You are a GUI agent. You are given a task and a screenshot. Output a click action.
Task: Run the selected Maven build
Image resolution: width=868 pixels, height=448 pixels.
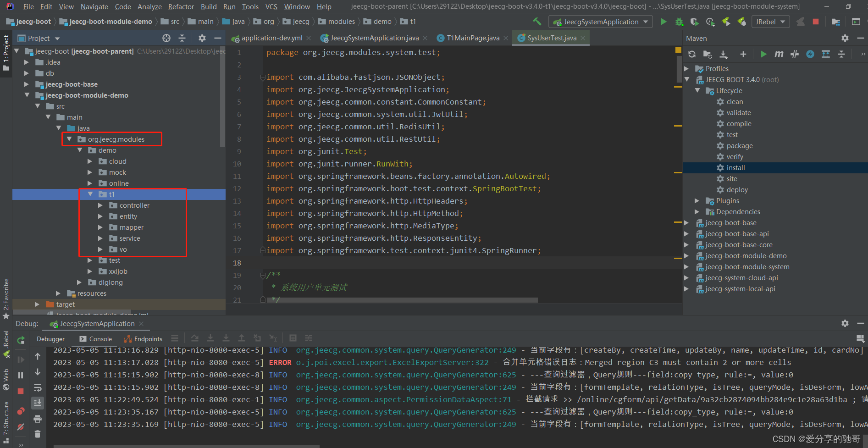pyautogui.click(x=763, y=54)
